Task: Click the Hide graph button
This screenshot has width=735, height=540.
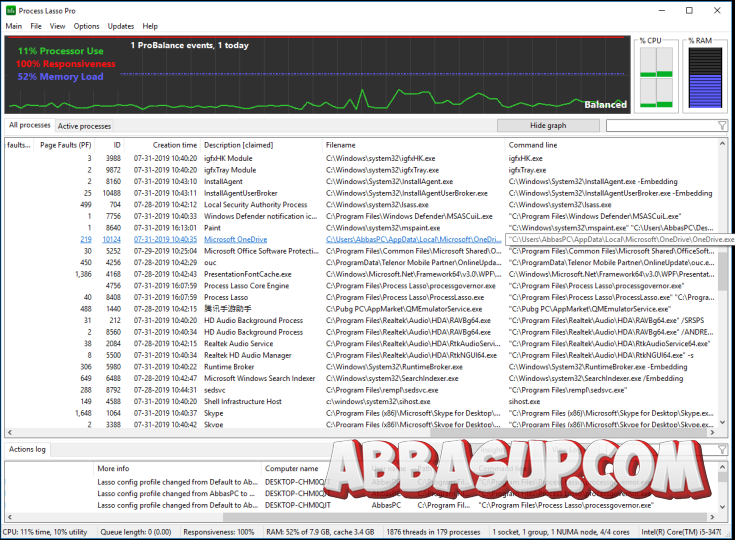Action: coord(548,126)
